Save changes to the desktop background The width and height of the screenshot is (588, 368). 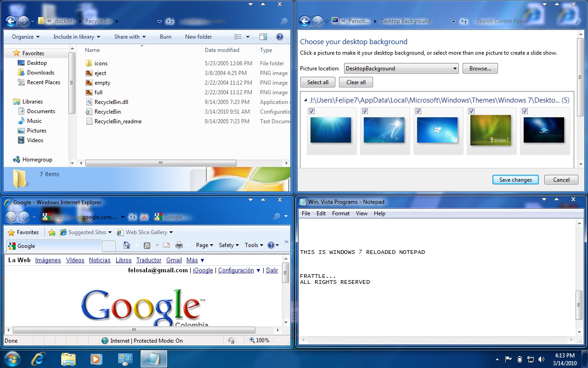[x=515, y=179]
